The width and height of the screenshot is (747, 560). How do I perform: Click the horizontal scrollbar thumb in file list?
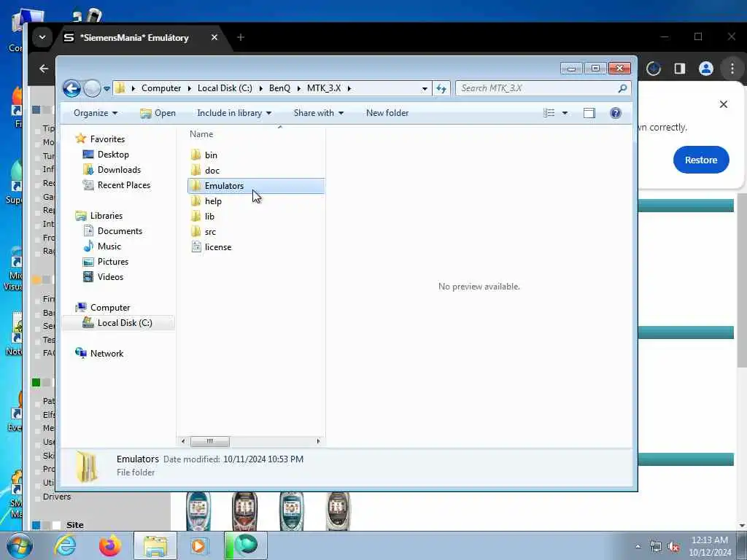point(209,441)
